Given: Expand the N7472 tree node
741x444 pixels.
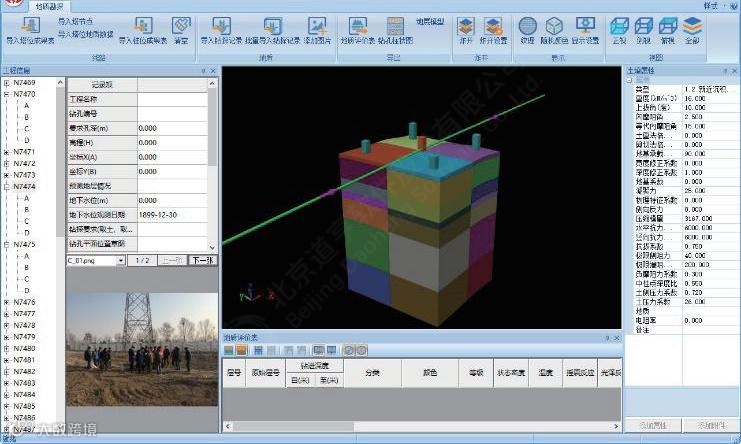Looking at the screenshot, I should click(7, 163).
